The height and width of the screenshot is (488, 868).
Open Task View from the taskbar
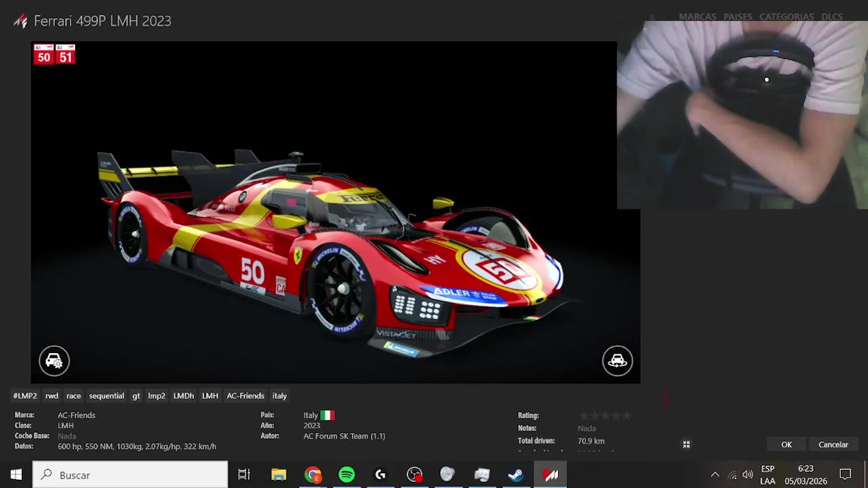pos(244,474)
